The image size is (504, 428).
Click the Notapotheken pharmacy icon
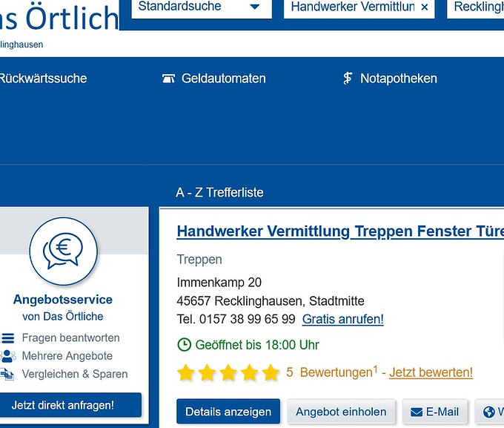pyautogui.click(x=348, y=79)
